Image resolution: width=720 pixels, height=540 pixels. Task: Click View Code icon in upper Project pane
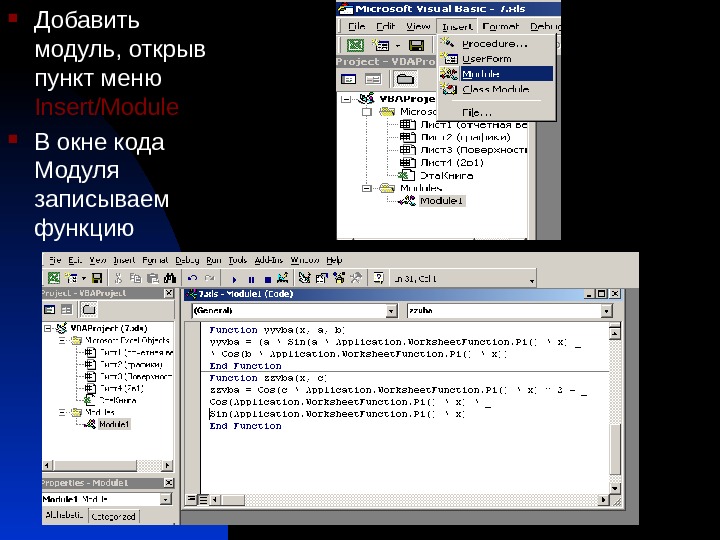coord(349,79)
